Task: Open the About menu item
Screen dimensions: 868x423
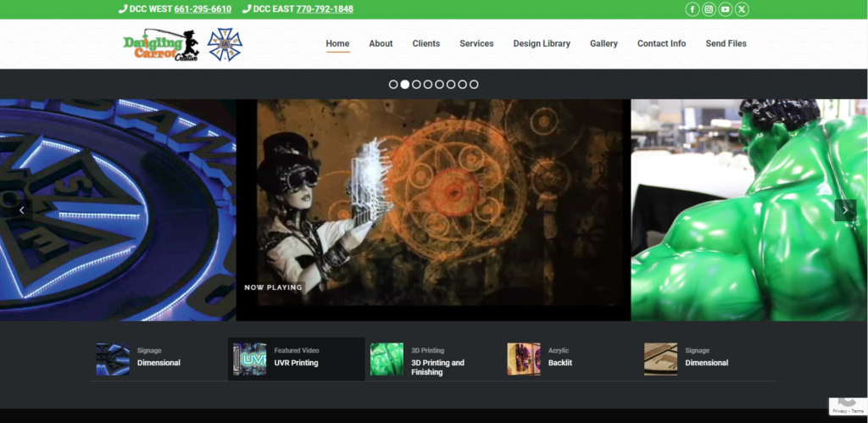Action: tap(381, 44)
